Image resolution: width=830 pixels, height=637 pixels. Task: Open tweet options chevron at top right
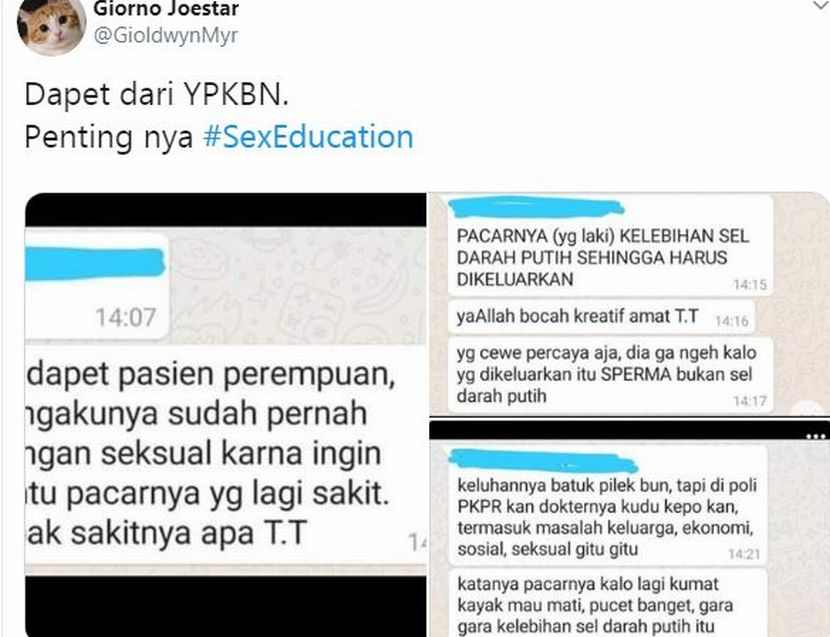click(x=819, y=5)
